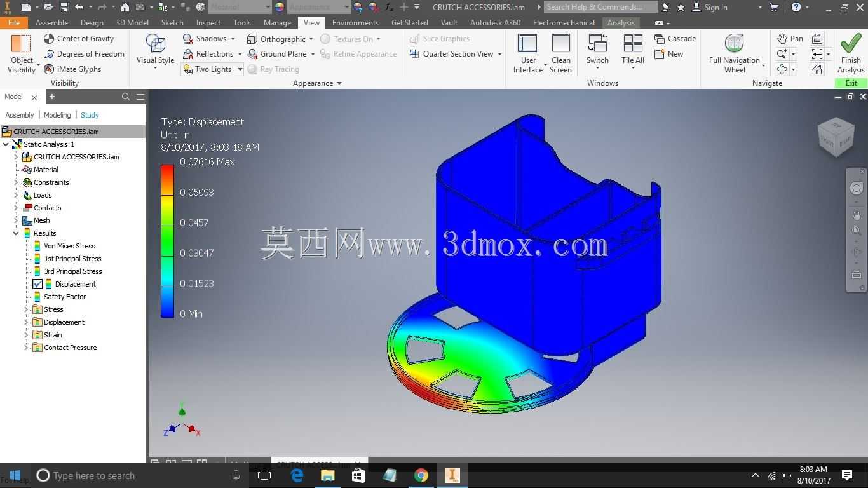This screenshot has width=868, height=488.
Task: Select the Pan tool
Action: (790, 39)
